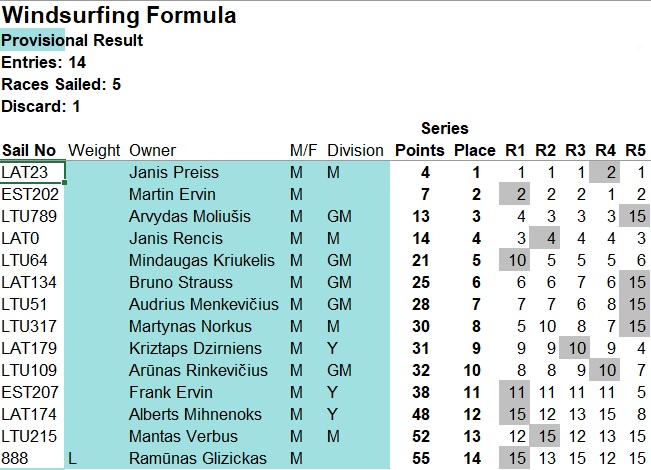
Task: Click the Sail No column header
Action: [29, 150]
